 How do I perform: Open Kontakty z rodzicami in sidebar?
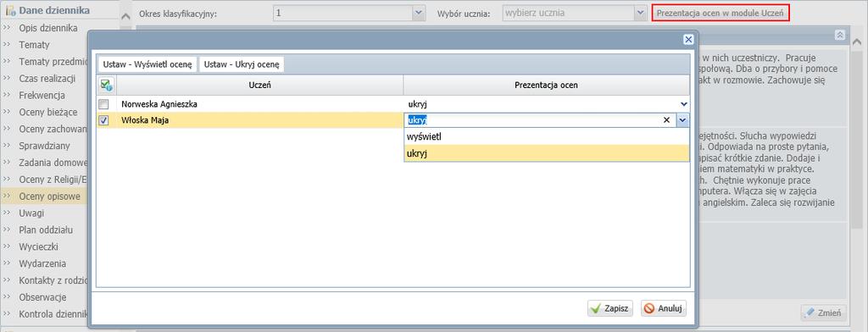pos(53,280)
